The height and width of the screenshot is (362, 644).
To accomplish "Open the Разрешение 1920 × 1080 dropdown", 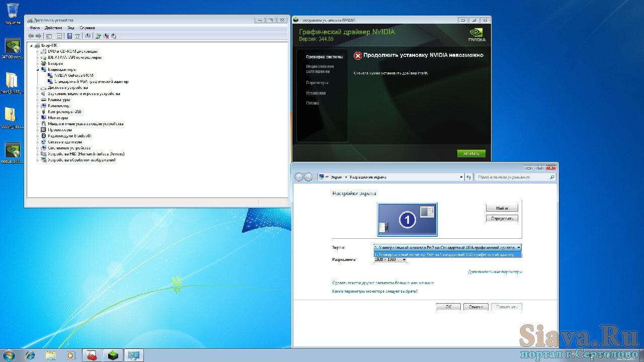I will point(390,259).
